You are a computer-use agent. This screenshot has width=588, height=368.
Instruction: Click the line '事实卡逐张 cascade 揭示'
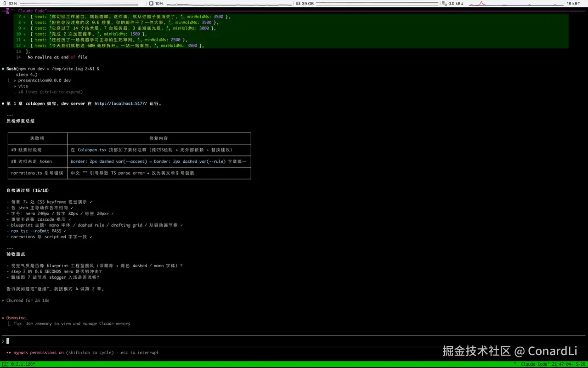(39, 219)
